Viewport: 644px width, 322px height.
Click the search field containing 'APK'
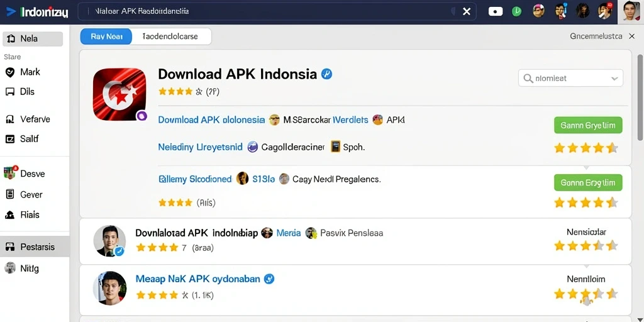pyautogui.click(x=277, y=11)
